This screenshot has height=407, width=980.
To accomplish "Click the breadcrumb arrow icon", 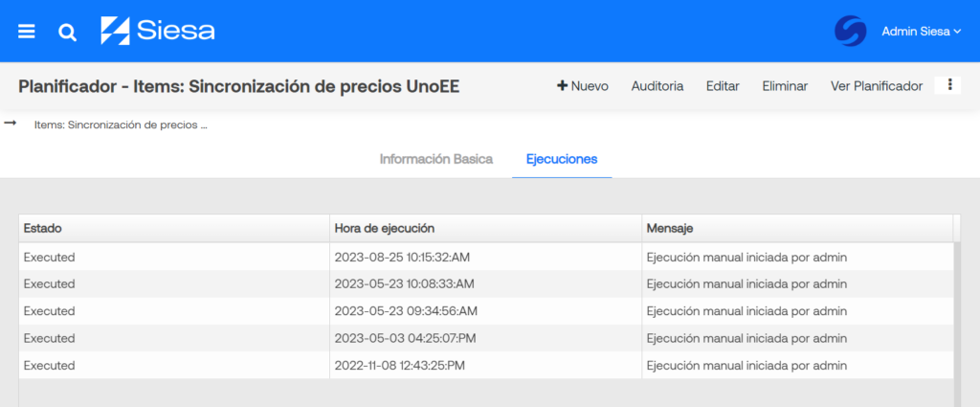I will (x=10, y=124).
